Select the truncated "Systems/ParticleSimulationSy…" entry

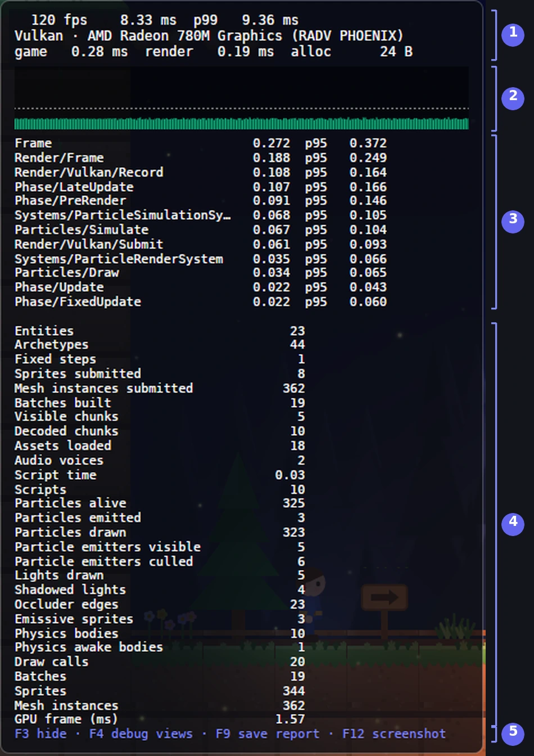click(x=123, y=215)
